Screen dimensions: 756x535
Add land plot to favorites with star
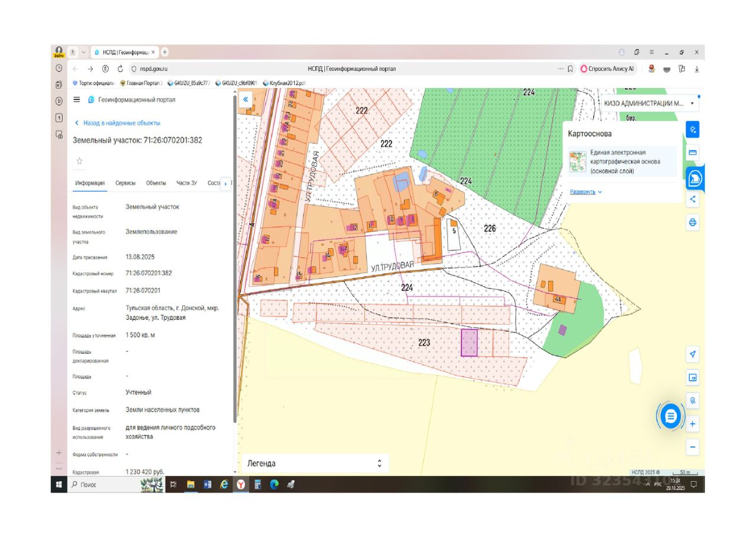80,161
